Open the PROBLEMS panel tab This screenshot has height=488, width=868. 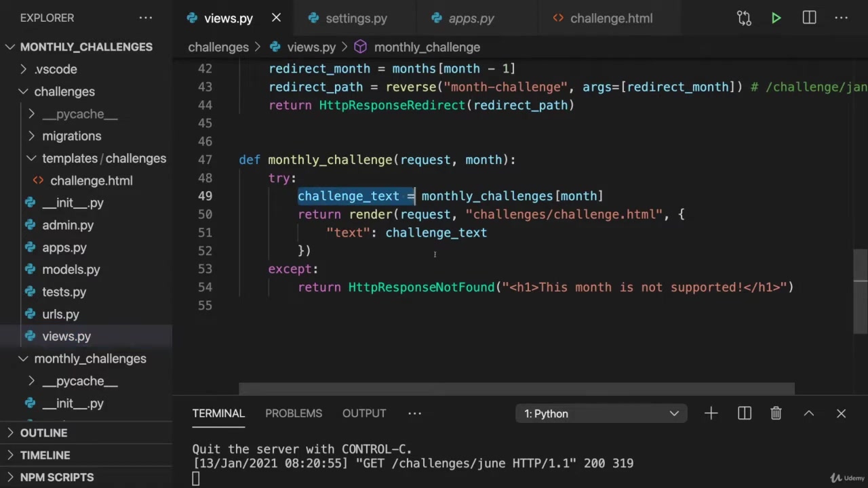pos(294,413)
